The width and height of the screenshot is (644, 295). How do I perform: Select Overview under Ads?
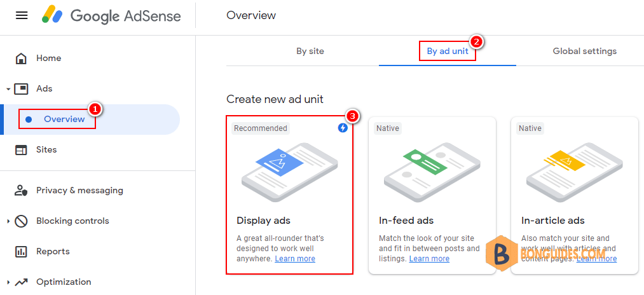point(64,119)
